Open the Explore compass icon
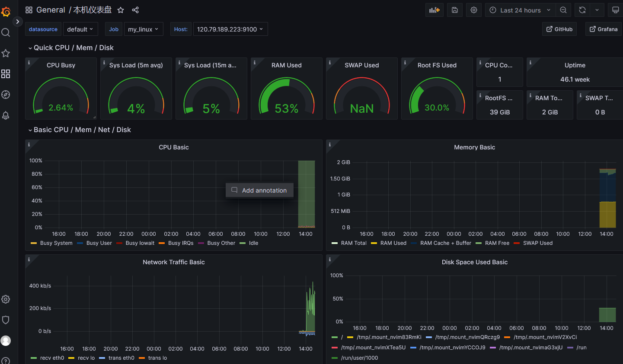This screenshot has width=623, height=364. coord(6,95)
